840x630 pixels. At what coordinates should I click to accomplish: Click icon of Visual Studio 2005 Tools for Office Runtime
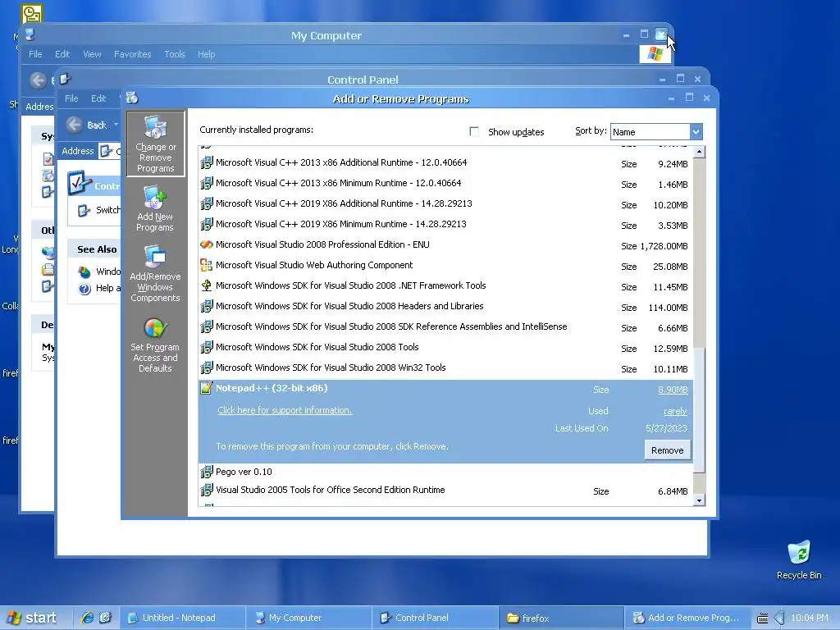coord(206,490)
